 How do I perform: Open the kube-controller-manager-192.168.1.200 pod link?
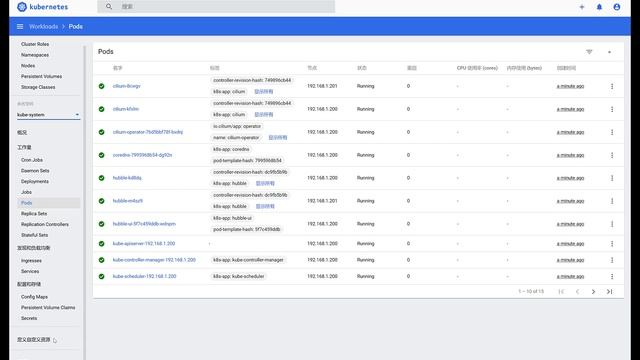coord(154,260)
